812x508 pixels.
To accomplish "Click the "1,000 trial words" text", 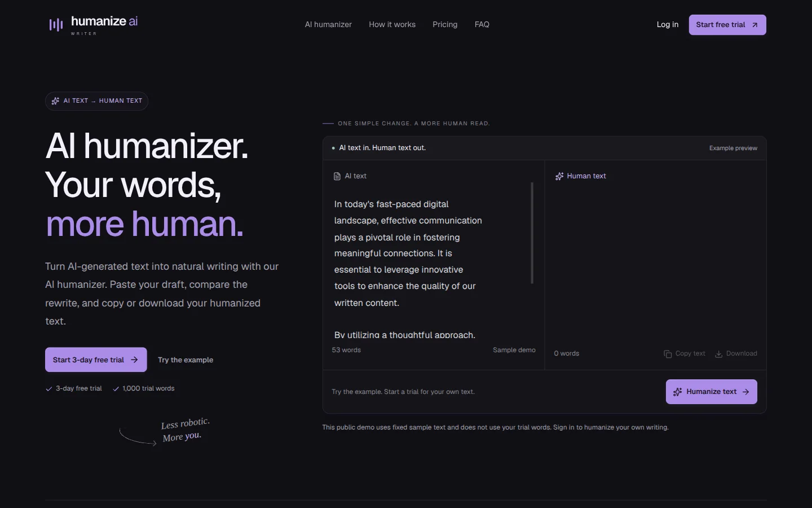I will coord(148,388).
